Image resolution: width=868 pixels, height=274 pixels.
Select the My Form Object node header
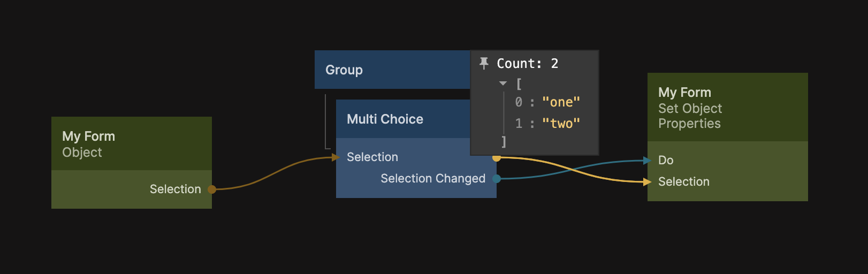click(132, 143)
